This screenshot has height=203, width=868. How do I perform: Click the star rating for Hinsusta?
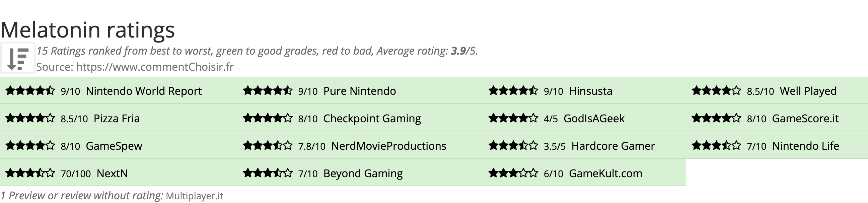point(513,91)
